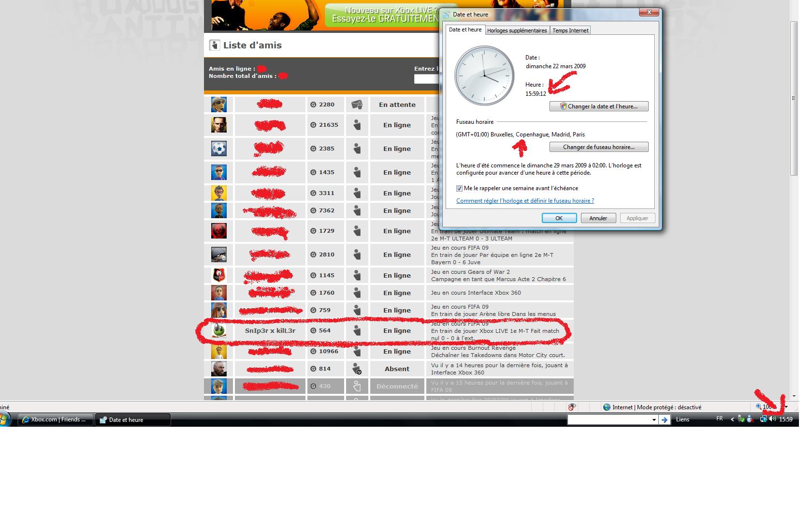Click the Messenger tray icon with red X
The image size is (812, 508).
click(750, 419)
